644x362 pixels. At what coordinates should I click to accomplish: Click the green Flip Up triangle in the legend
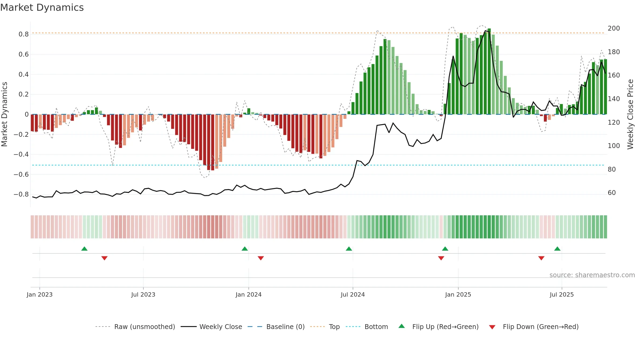click(x=402, y=326)
